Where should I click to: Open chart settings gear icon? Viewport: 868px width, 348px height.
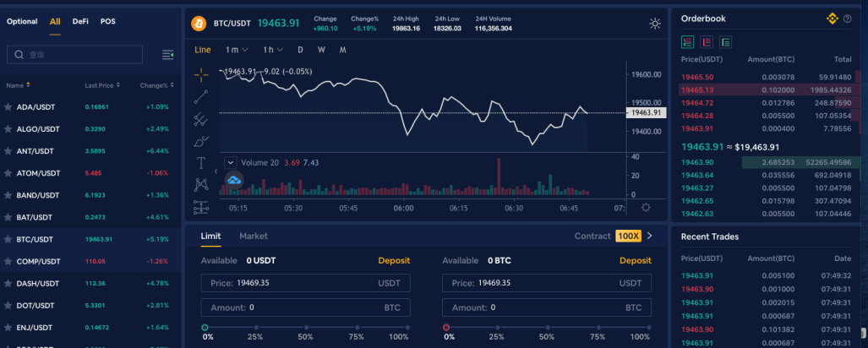point(646,208)
